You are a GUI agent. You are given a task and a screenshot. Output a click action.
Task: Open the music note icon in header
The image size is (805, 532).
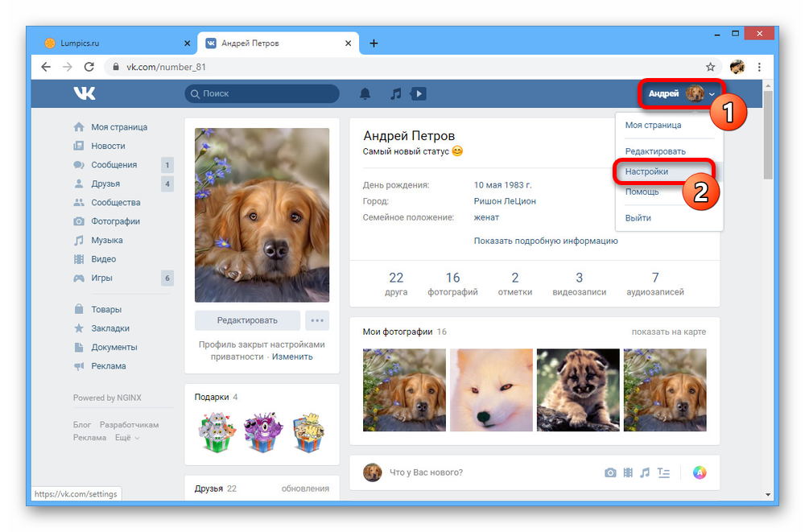395,94
